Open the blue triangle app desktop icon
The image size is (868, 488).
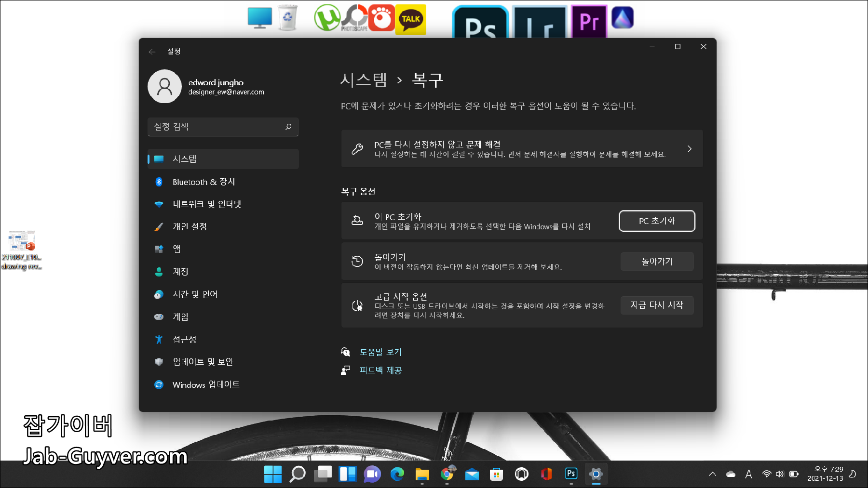623,18
